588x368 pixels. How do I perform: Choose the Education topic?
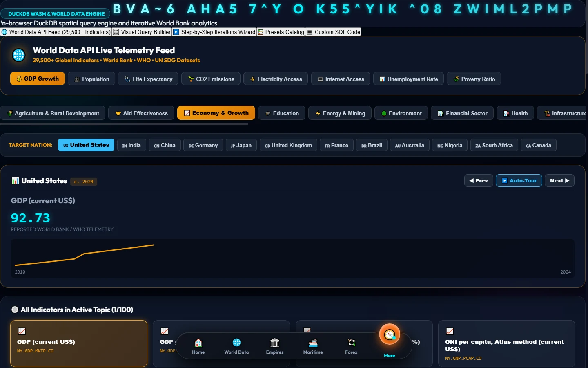coord(282,113)
